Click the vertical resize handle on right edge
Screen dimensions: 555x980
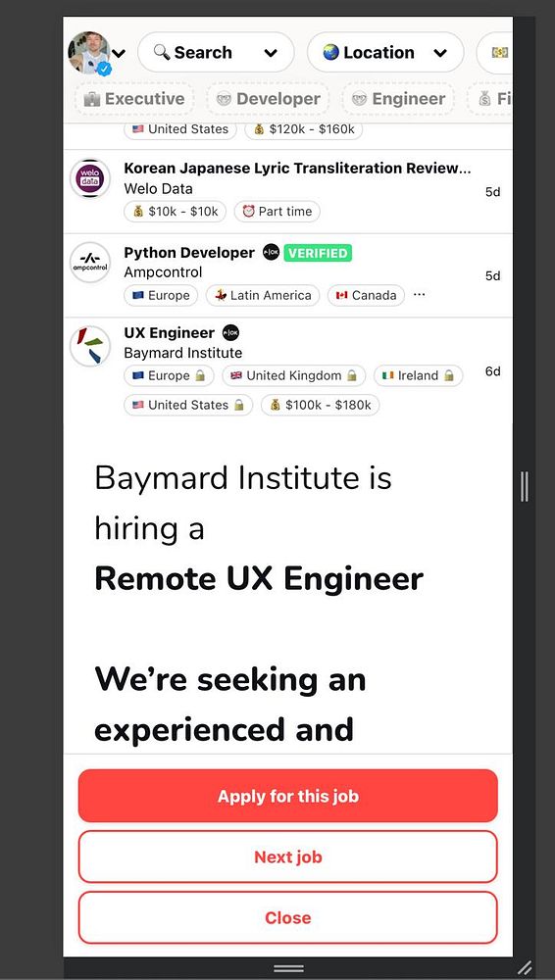click(x=525, y=487)
